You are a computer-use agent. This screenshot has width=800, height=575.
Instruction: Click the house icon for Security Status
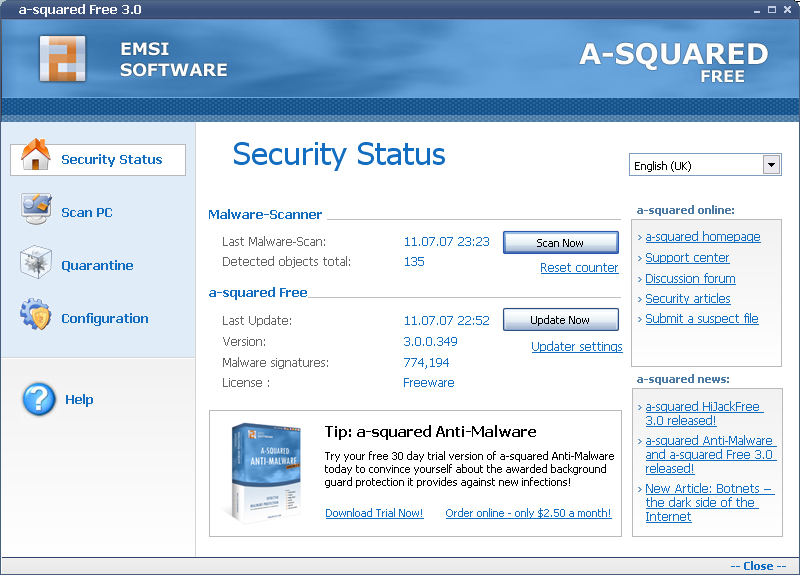(36, 158)
